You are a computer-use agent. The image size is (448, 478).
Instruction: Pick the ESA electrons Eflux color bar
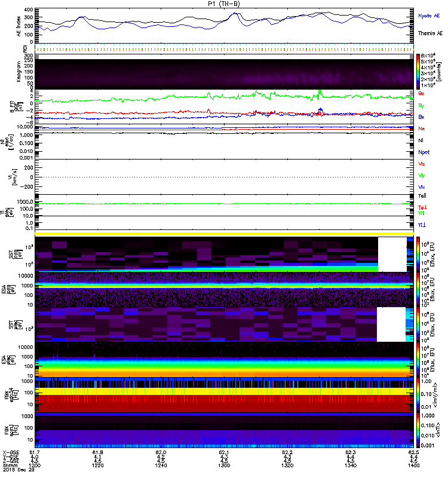418,360
